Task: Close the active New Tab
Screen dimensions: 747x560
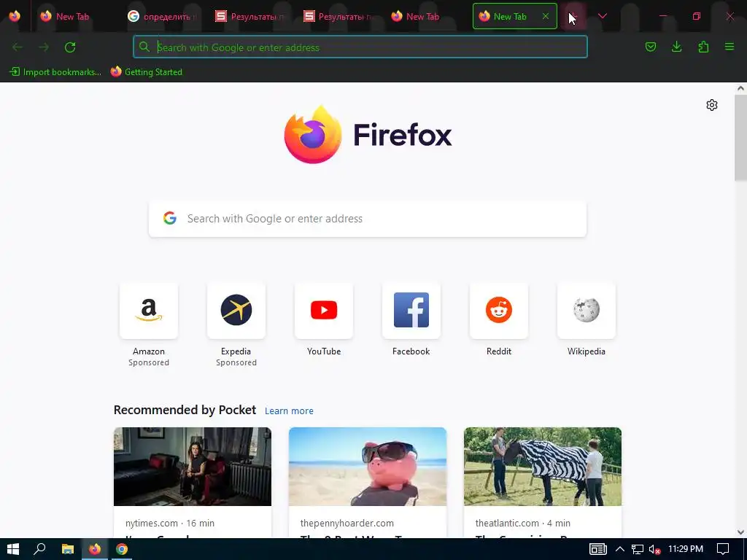Action: pyautogui.click(x=546, y=16)
